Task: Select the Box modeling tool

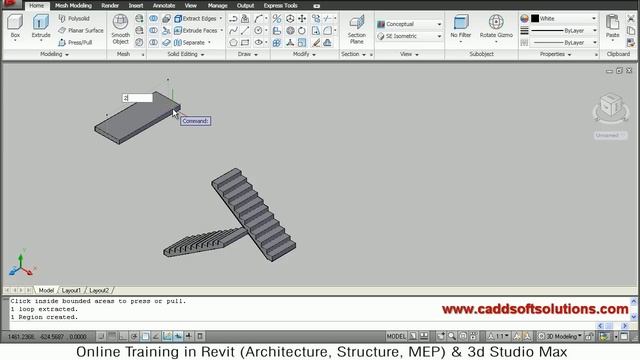Action: pyautogui.click(x=15, y=26)
